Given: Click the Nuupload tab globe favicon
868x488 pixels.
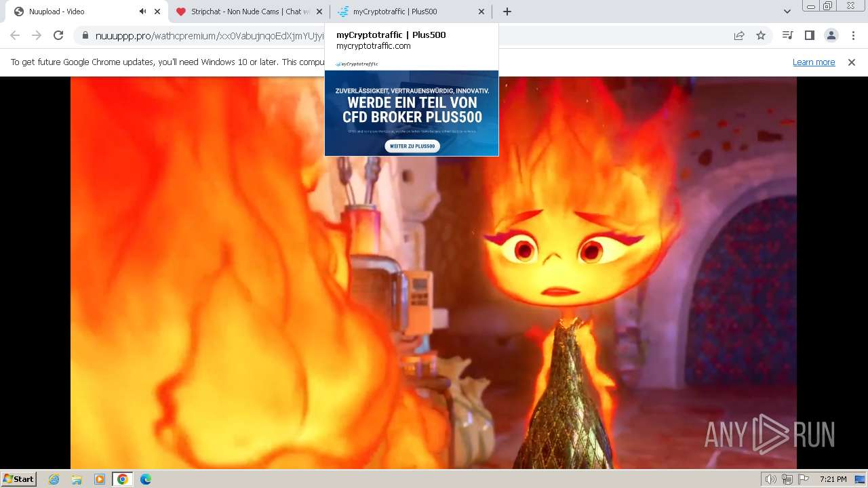Looking at the screenshot, I should point(18,12).
